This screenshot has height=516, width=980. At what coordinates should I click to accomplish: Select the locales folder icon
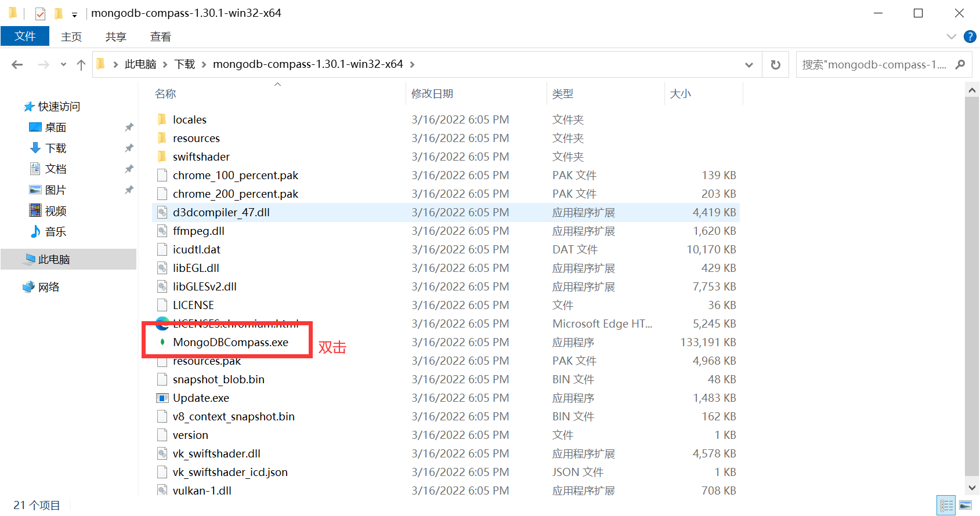tap(162, 119)
